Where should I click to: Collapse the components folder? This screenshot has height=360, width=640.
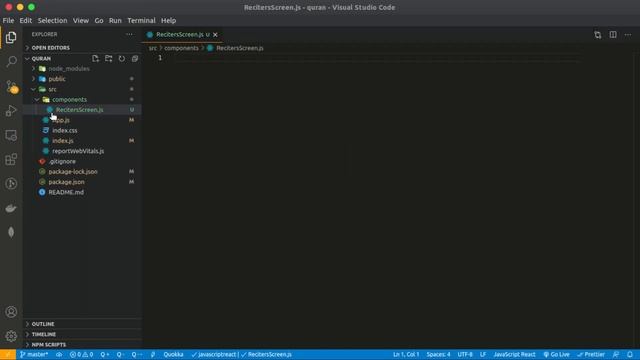69,99
